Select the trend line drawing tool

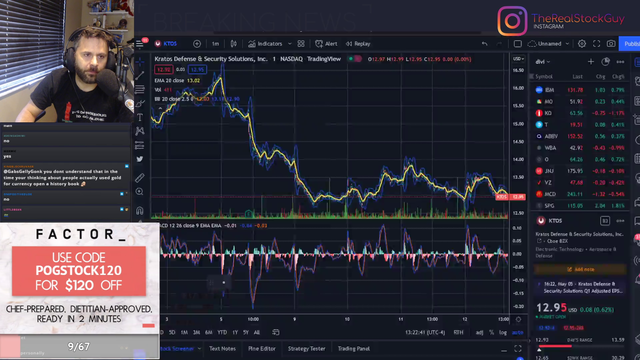[140, 76]
